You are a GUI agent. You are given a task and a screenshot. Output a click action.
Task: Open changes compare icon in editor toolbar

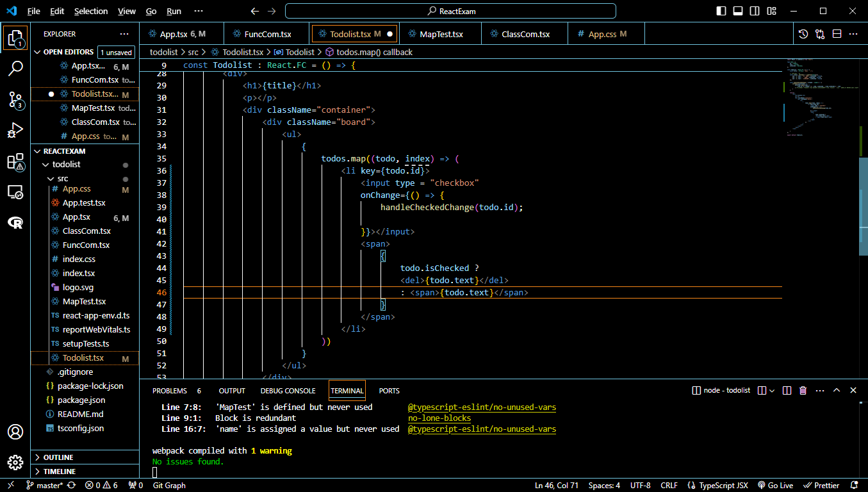820,34
